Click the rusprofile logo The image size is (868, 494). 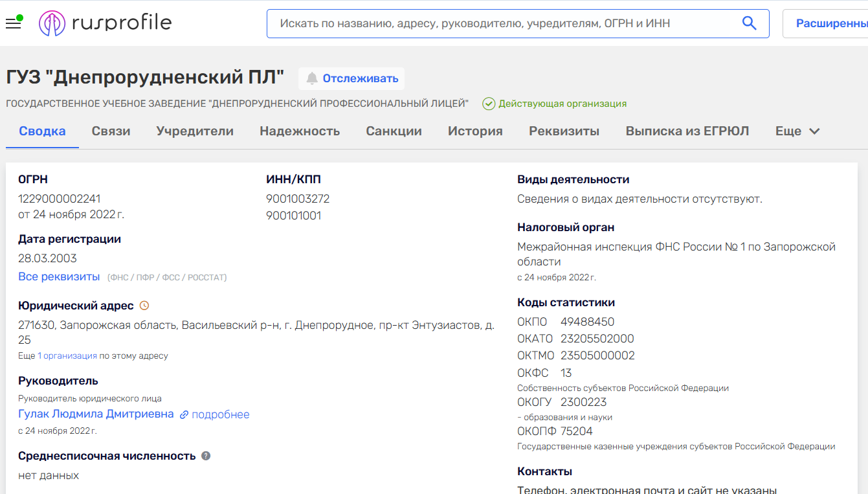[106, 23]
